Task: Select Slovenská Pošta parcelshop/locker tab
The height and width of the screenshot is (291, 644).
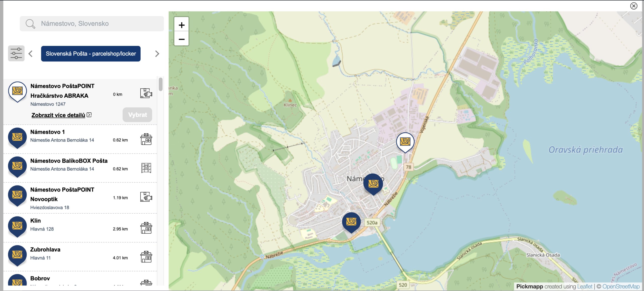Action: tap(91, 54)
